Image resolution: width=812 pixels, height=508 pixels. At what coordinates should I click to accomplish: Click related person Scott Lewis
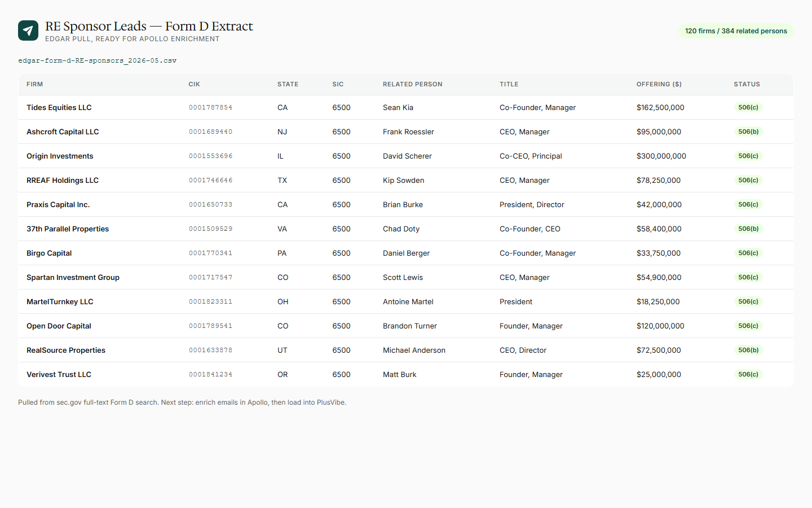[403, 277]
